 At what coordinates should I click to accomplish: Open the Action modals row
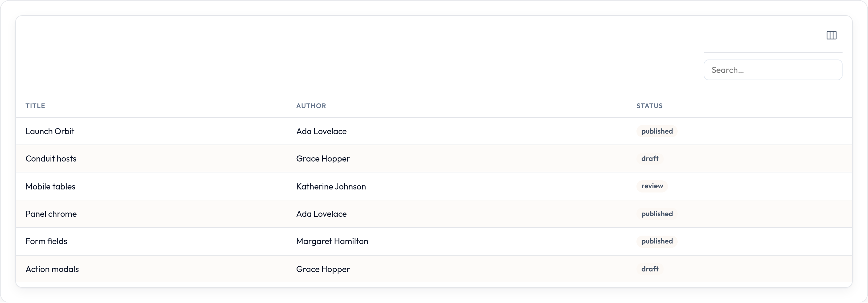[434, 269]
